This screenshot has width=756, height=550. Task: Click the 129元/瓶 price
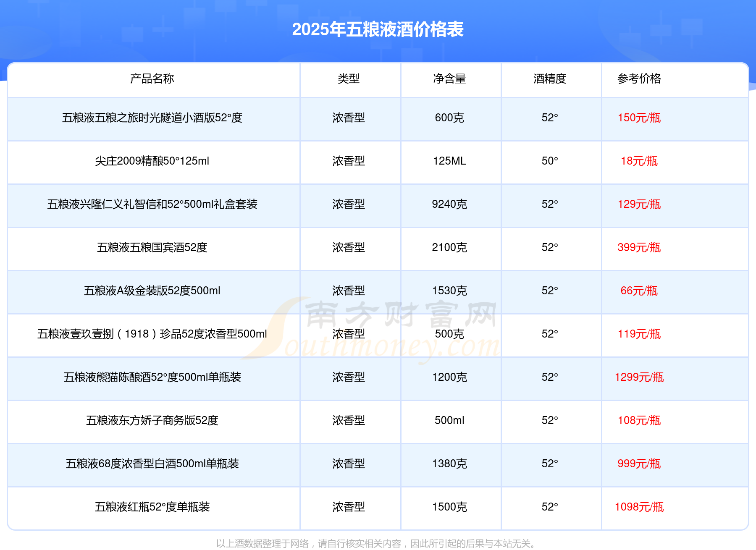[x=639, y=204]
